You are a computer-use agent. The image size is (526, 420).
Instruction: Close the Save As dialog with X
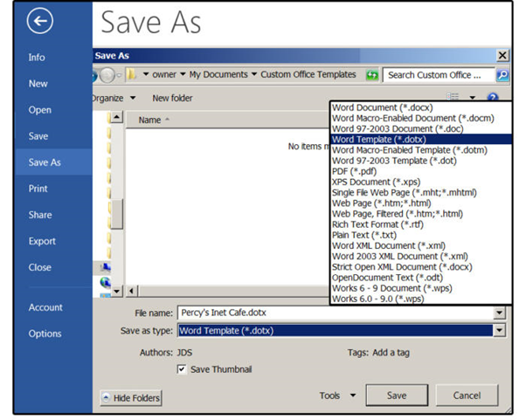tap(502, 56)
